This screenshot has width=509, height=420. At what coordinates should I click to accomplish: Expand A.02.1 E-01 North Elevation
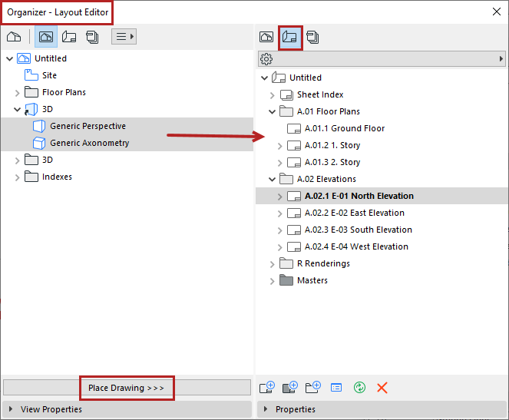[279, 197]
